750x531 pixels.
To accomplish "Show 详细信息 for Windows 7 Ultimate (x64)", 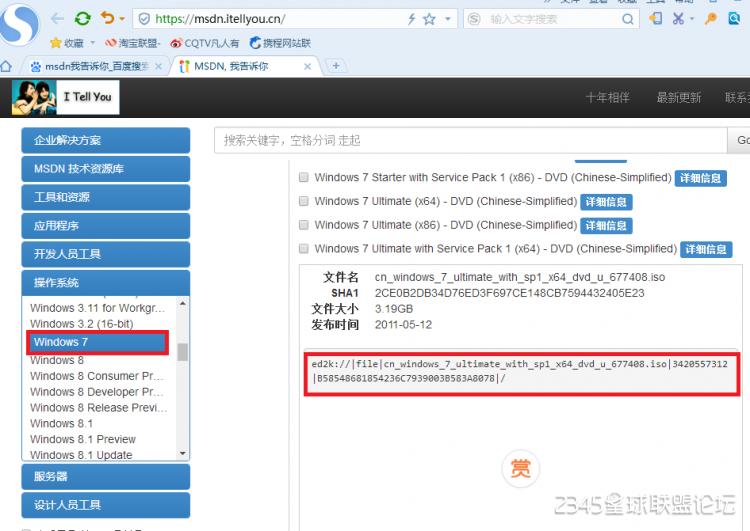I will (x=606, y=202).
